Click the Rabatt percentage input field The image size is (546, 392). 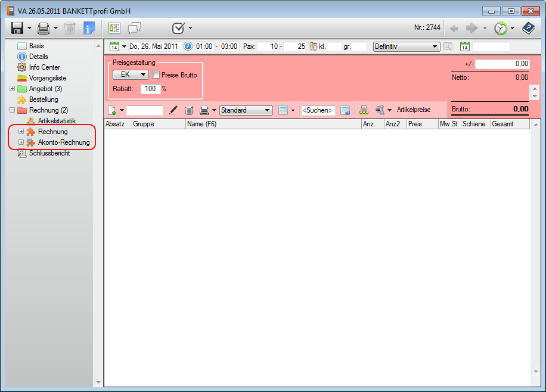tap(150, 89)
